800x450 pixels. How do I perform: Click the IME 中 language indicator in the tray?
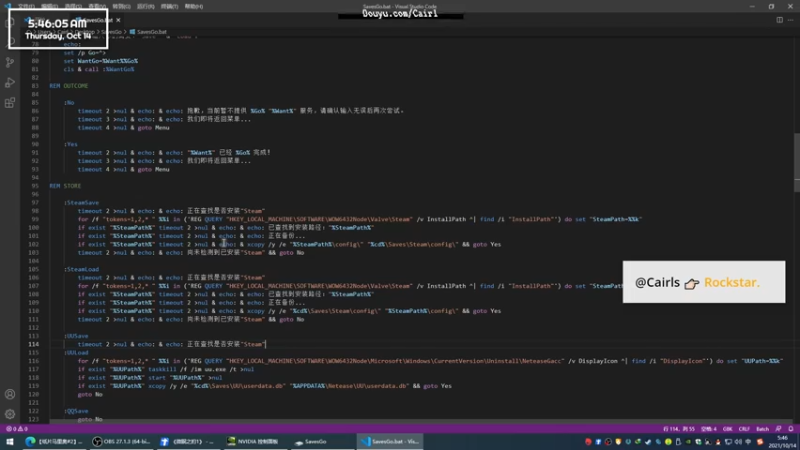tap(748, 442)
